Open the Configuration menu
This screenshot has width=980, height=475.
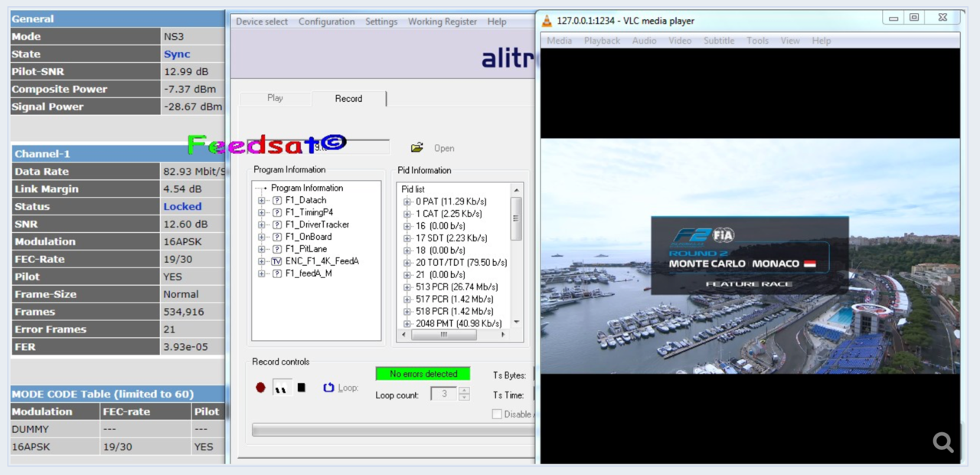[326, 21]
